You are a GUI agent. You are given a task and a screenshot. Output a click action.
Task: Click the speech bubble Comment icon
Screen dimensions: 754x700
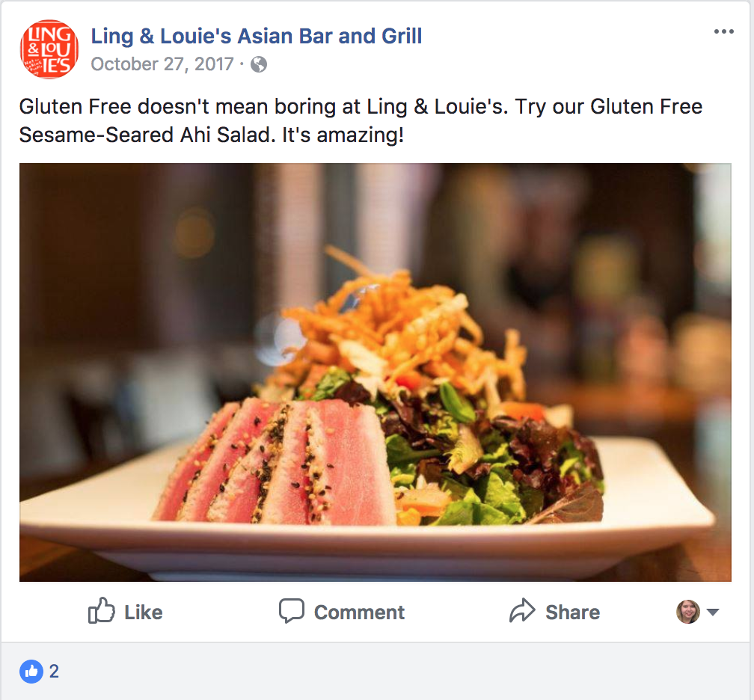(292, 610)
